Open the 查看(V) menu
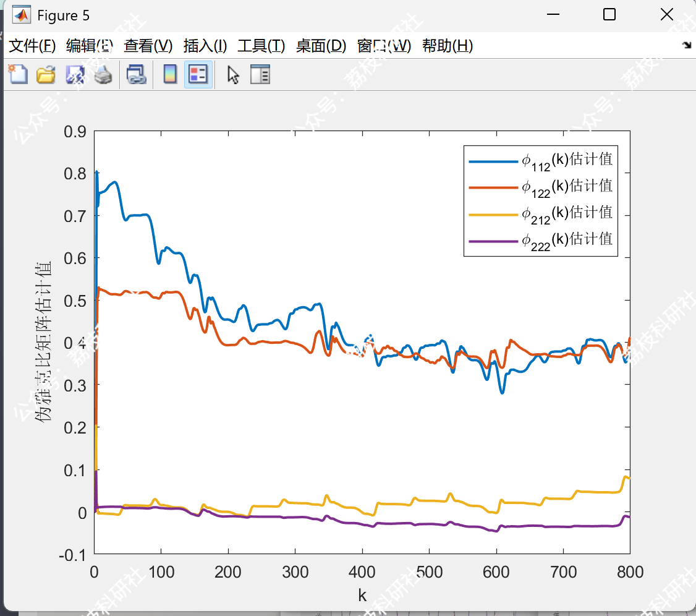 tap(148, 46)
